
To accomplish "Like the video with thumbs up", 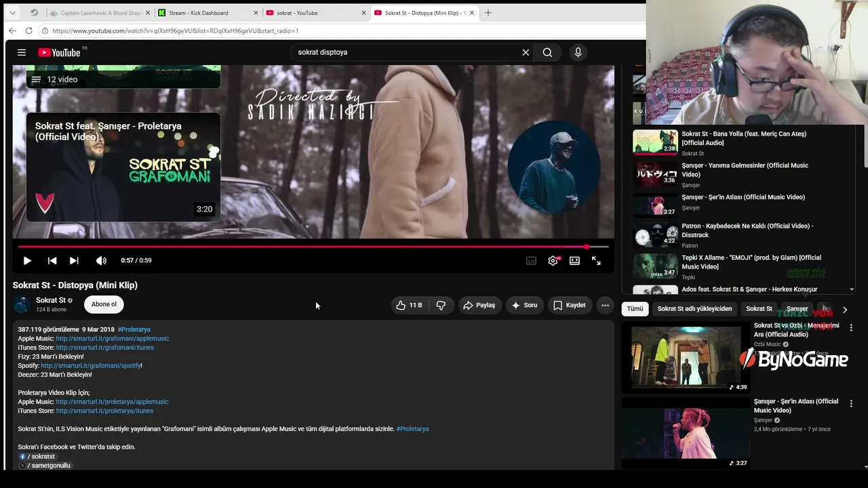I will [408, 305].
